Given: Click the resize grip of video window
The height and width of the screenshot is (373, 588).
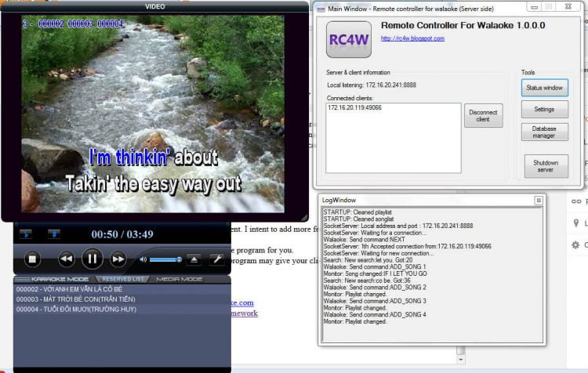Looking at the screenshot, I should click(x=304, y=217).
